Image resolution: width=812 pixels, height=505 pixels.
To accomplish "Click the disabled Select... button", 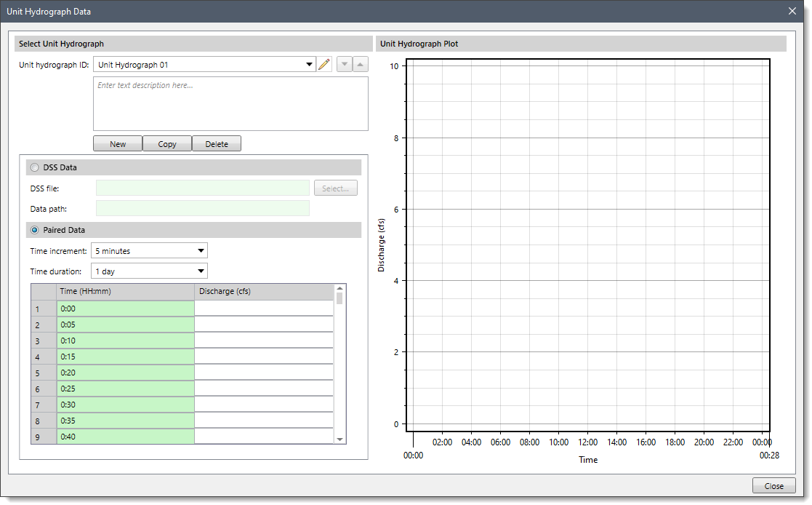I will pos(336,188).
